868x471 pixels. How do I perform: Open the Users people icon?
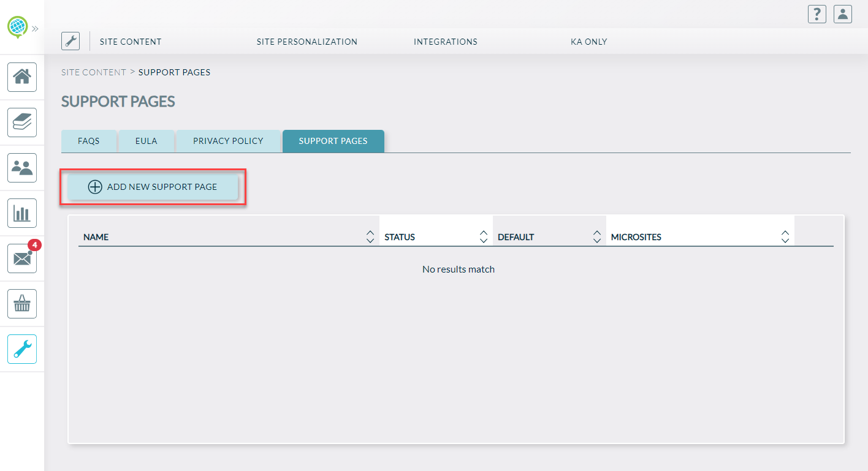22,168
